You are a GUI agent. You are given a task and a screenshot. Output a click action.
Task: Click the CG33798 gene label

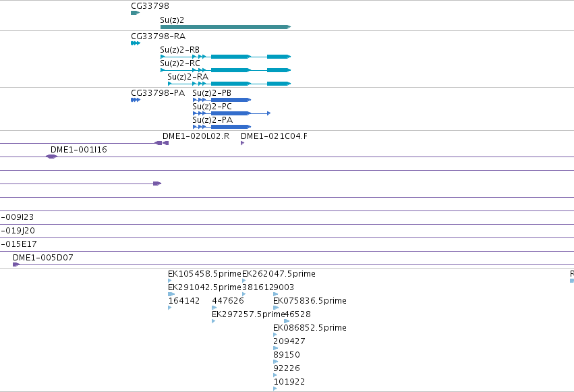coord(150,6)
